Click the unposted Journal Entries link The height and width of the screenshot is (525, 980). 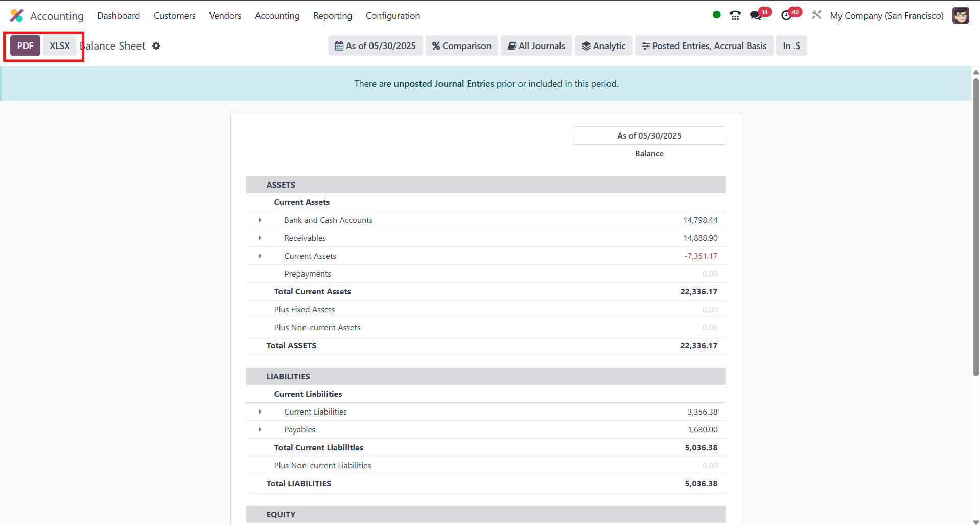click(x=444, y=83)
